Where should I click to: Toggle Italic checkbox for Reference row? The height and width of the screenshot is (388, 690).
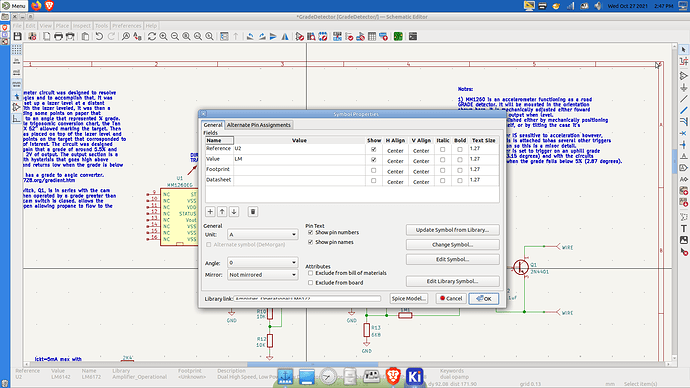tap(442, 150)
